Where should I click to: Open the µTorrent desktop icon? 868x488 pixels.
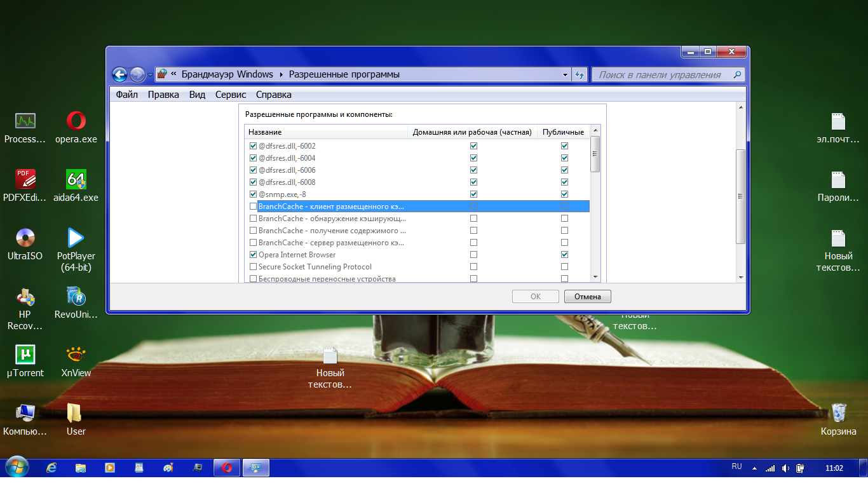pos(25,355)
